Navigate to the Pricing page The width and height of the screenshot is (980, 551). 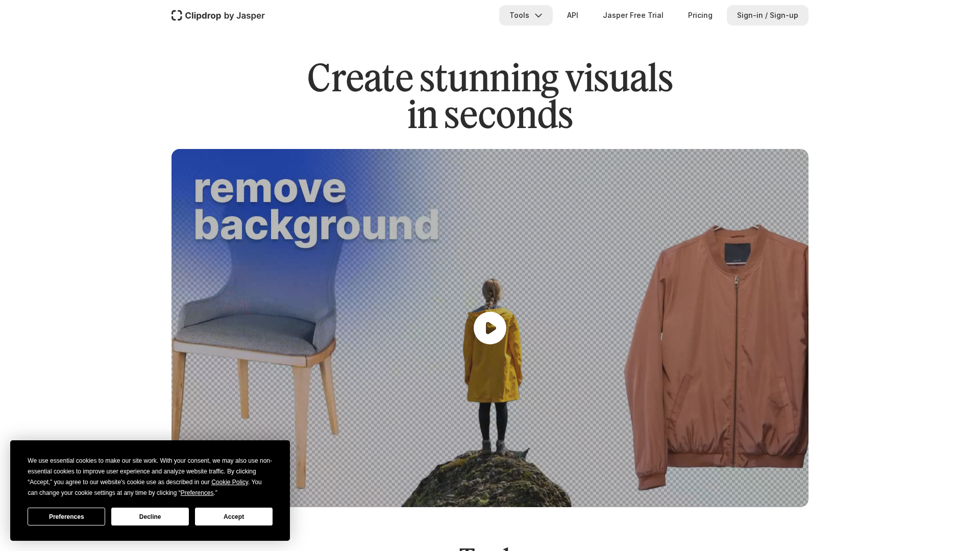700,15
